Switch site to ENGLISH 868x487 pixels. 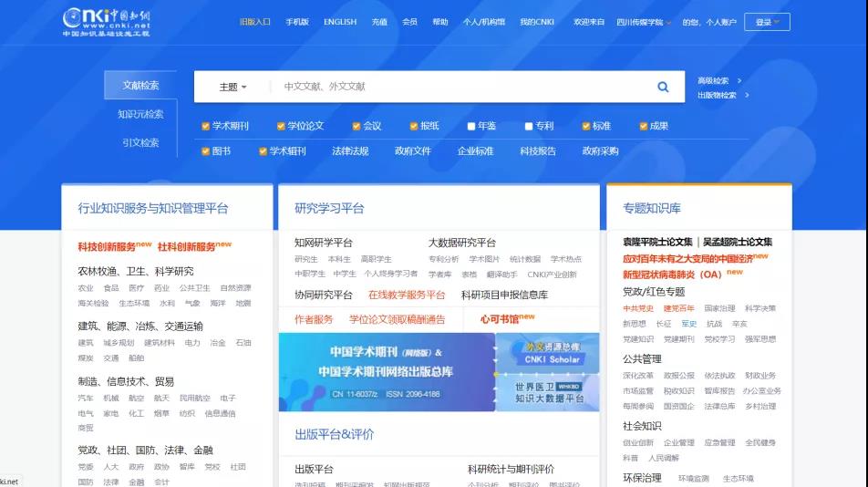pos(340,22)
